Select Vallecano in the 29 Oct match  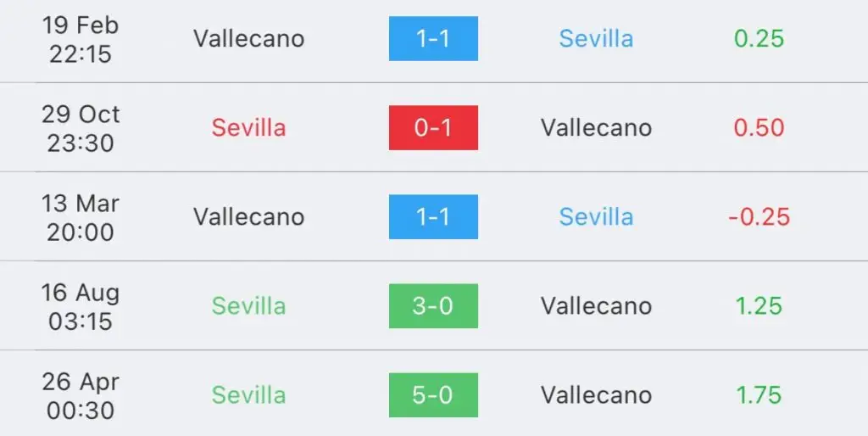[x=596, y=128]
